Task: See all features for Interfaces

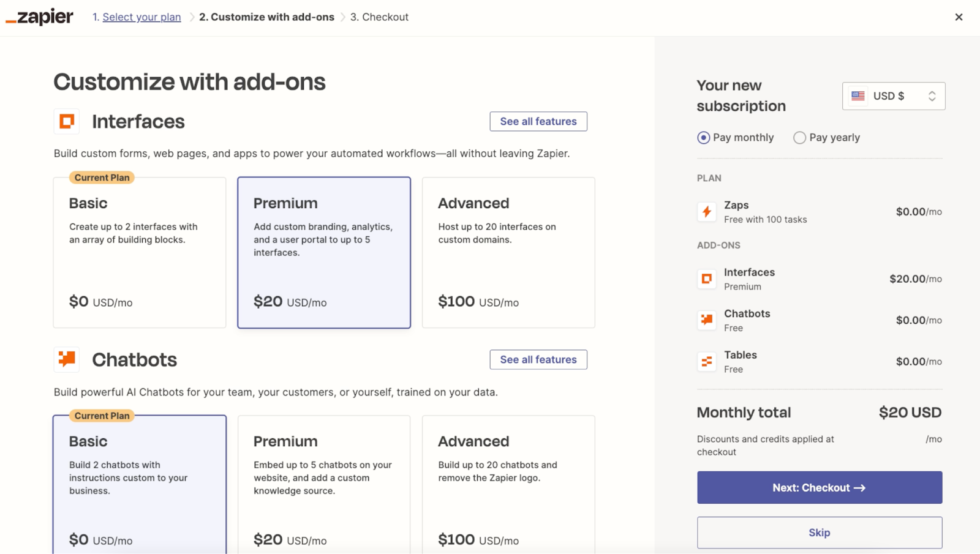Action: click(x=538, y=121)
